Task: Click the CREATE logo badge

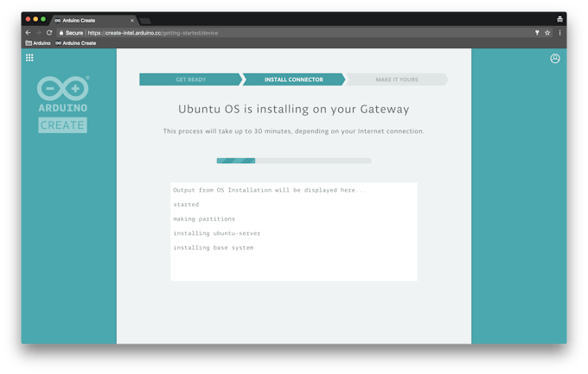Action: click(62, 125)
